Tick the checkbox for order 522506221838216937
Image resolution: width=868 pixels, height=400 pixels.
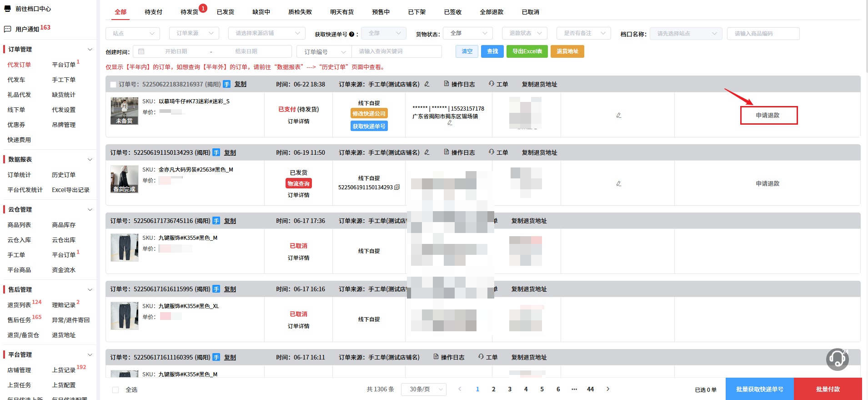[113, 85]
